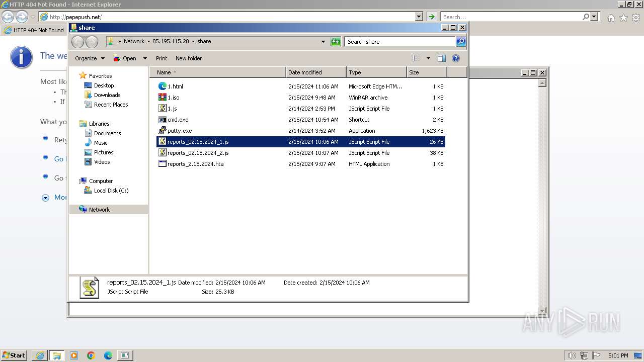The width and height of the screenshot is (644, 362).
Task: Open the view options dropdown arrow
Action: click(428, 58)
